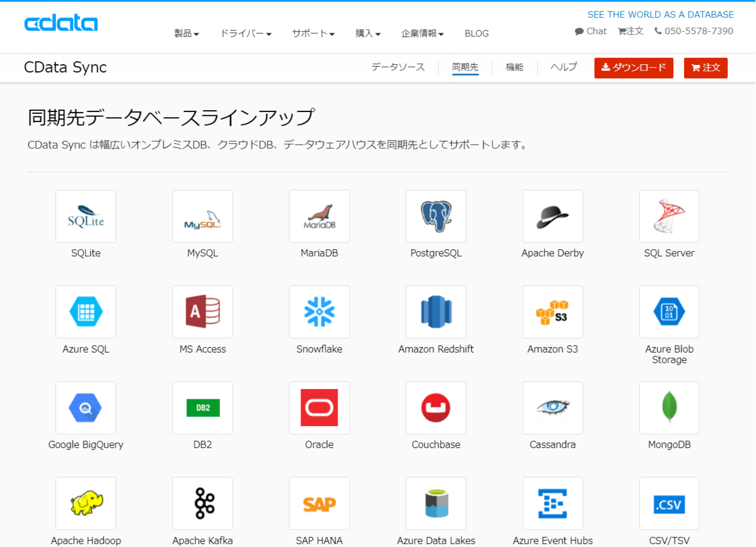Screen dimensions: 756x547
Task: Expand the ドライバー dropdown menu
Action: coord(246,33)
